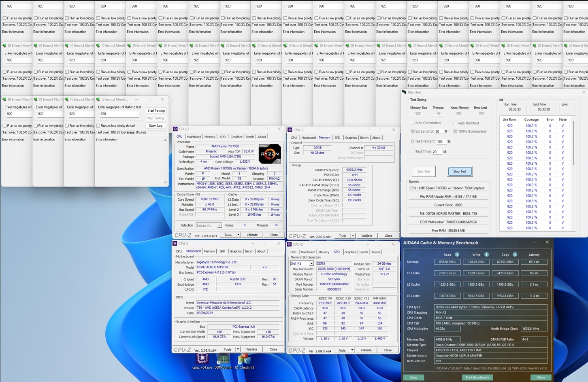Open the SPD tab in CPU-Z Mainboard window
The height and width of the screenshot is (382, 588).
coord(222,251)
